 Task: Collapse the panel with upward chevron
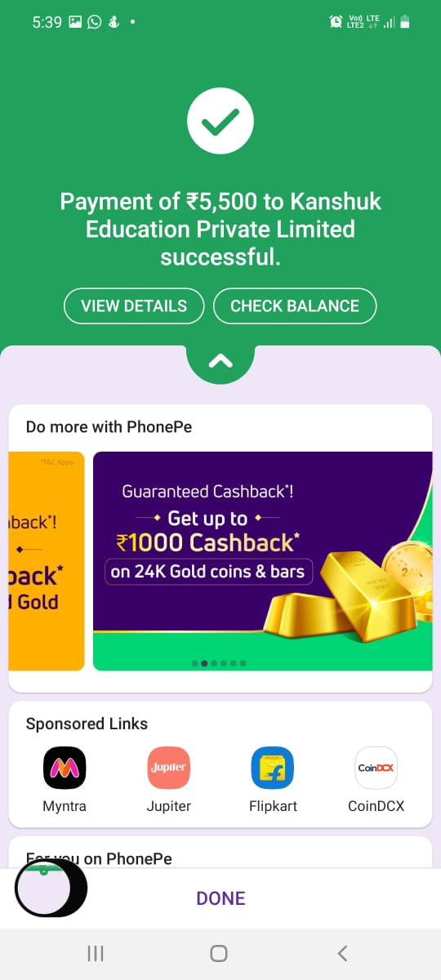point(220,361)
